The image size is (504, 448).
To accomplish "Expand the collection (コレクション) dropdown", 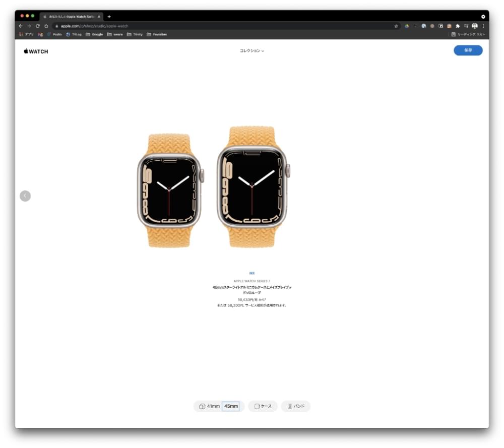I will tap(252, 51).
